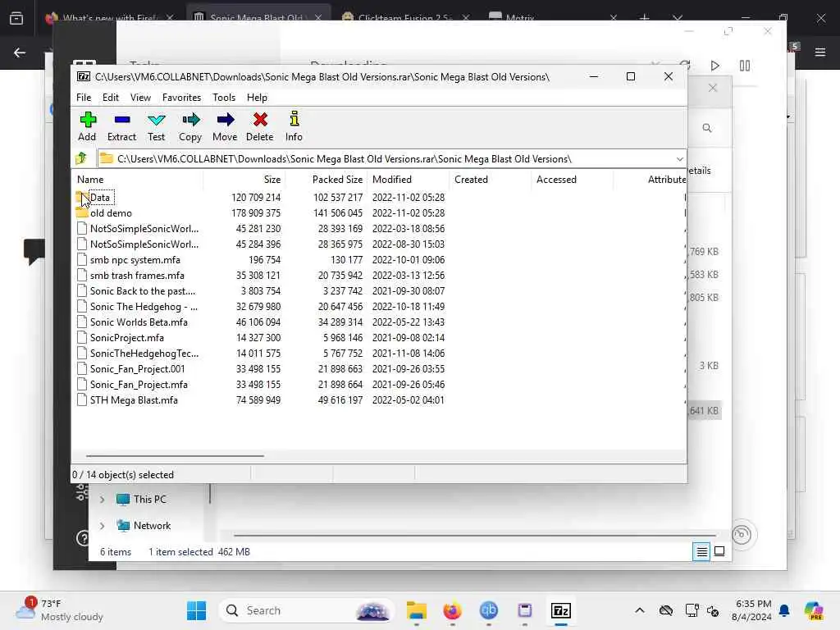This screenshot has height=630, width=840.
Task: Select SonicProject.mfa file
Action: pos(127,337)
